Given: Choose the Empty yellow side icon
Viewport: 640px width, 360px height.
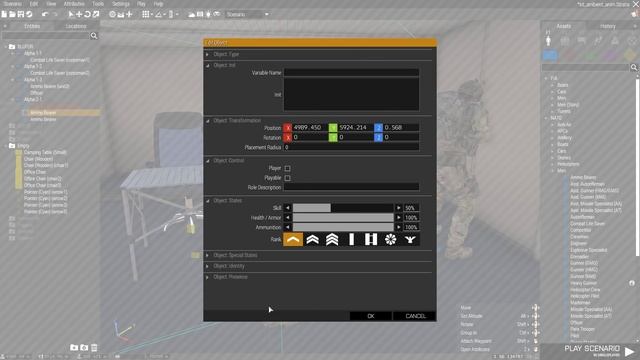Looking at the screenshot, I should tap(630, 55).
